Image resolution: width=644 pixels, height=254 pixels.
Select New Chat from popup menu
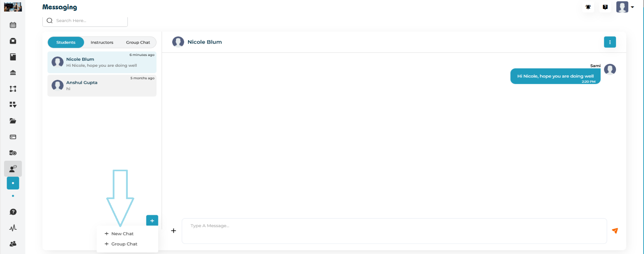click(x=122, y=234)
